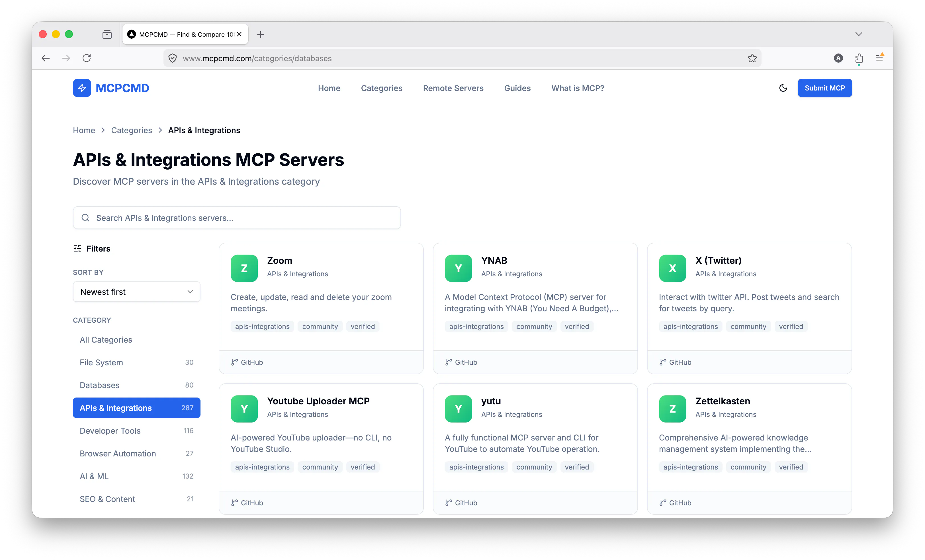Screen dimensions: 925x560
Task: Open the browser hamburger menu
Action: [879, 58]
